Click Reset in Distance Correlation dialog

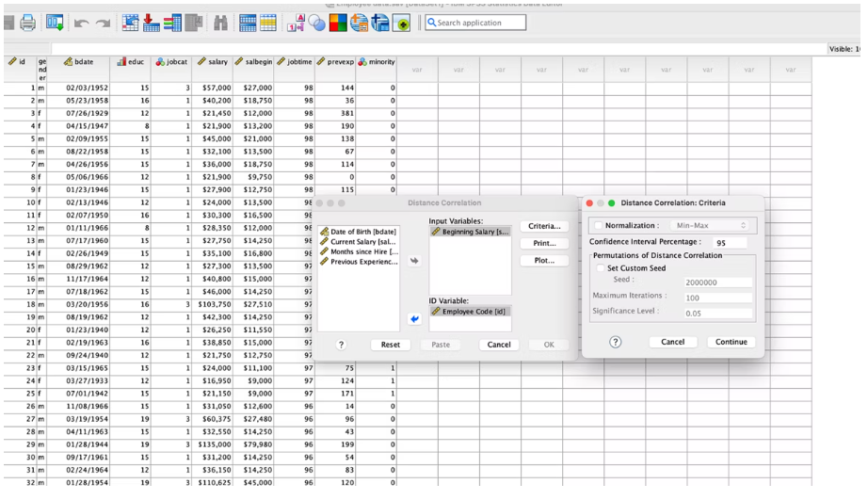[x=391, y=345]
